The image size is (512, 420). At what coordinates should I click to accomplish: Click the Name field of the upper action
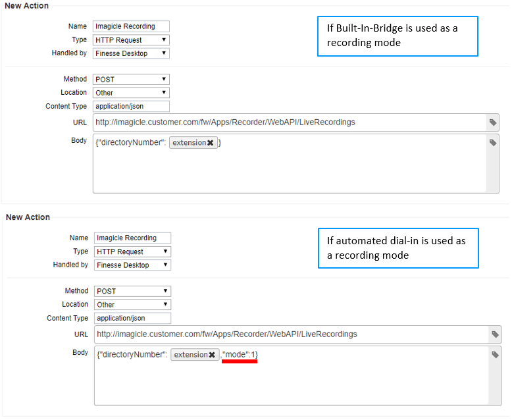click(131, 26)
